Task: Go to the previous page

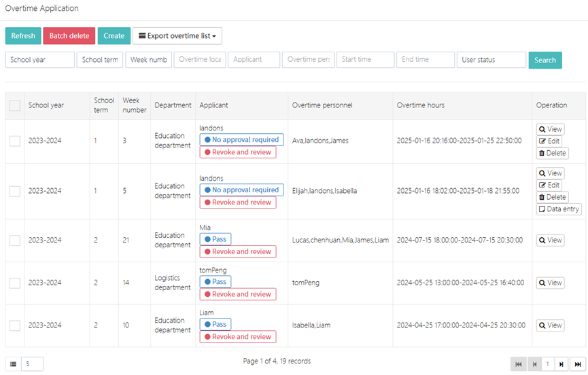Action: tap(534, 364)
